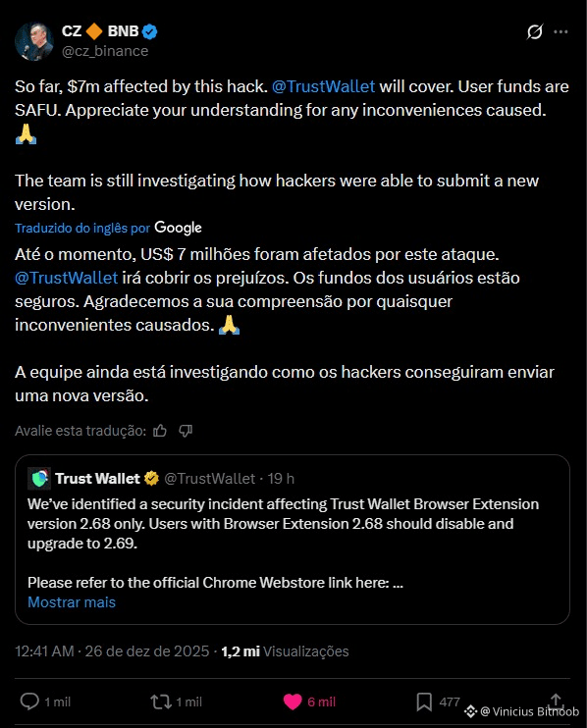Screen dimensions: 587x728
Task: Rate translation with thumbs up icon
Action: [x=160, y=431]
